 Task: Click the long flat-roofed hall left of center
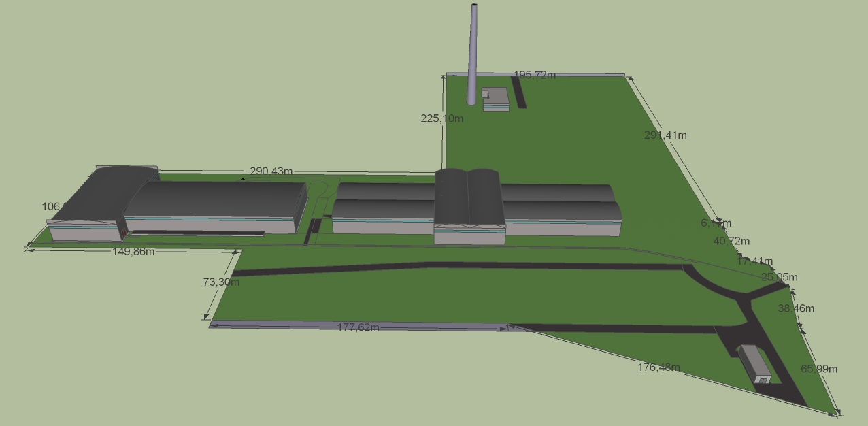tap(216, 204)
